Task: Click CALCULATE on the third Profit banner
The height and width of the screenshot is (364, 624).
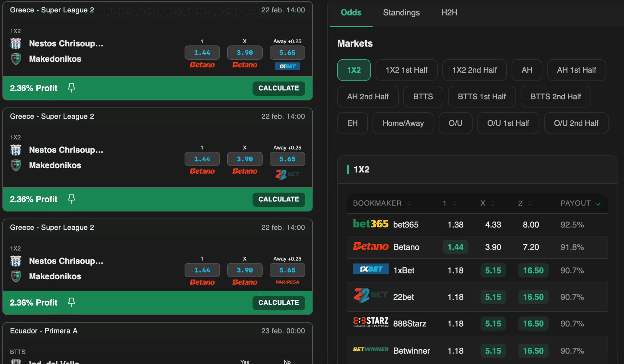Action: (279, 302)
